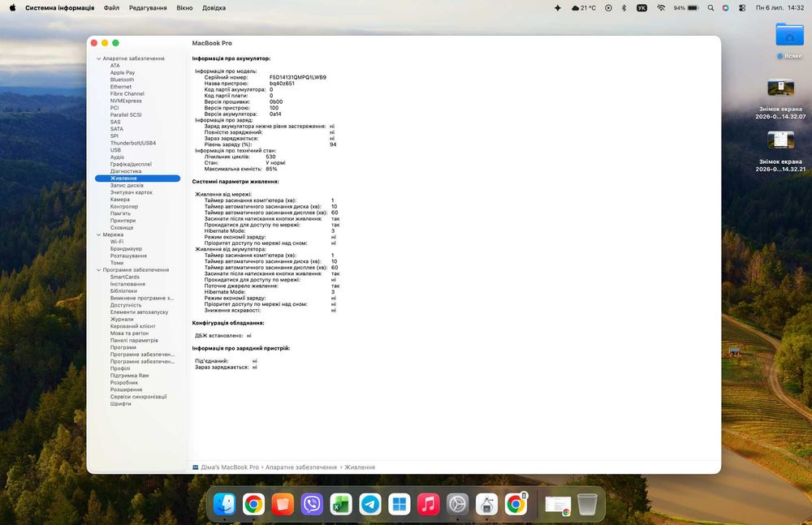Click the sparkle icon in menu bar
Screen dimensions: 812x525
(x=558, y=8)
